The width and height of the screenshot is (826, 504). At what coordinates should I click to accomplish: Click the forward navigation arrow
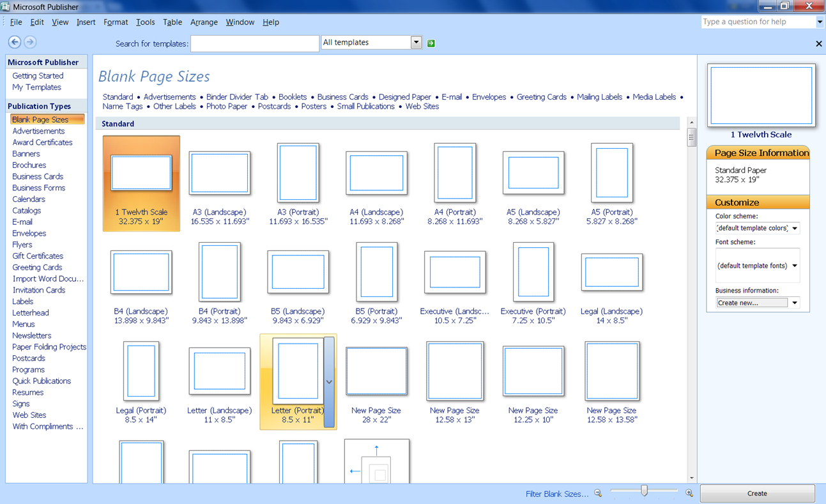point(30,42)
